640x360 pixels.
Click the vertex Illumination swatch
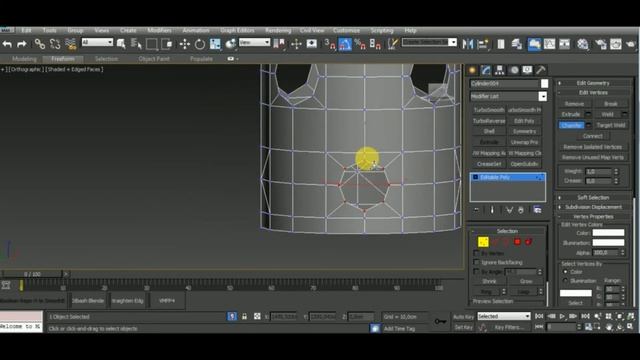click(x=608, y=243)
